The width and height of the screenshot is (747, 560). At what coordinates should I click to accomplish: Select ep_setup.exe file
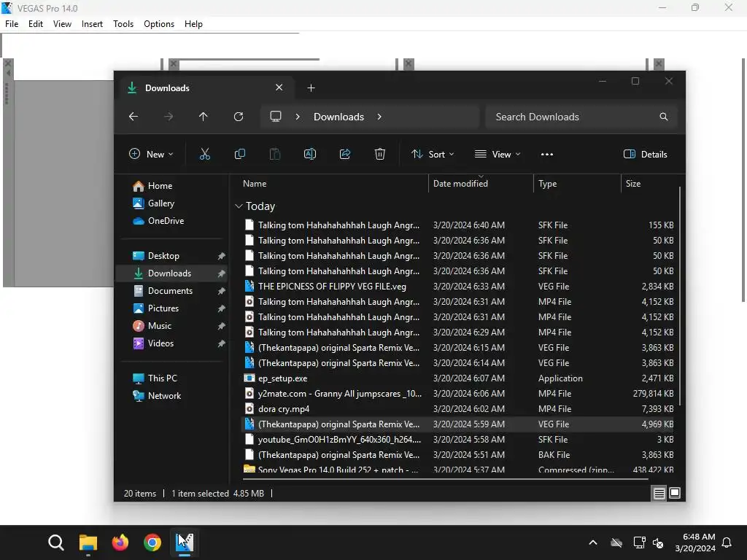coord(459,378)
